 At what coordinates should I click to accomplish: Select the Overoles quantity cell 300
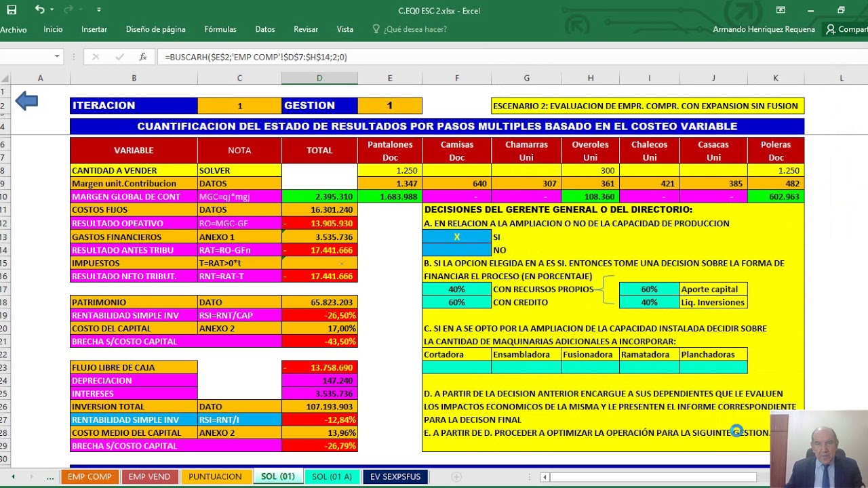click(591, 171)
